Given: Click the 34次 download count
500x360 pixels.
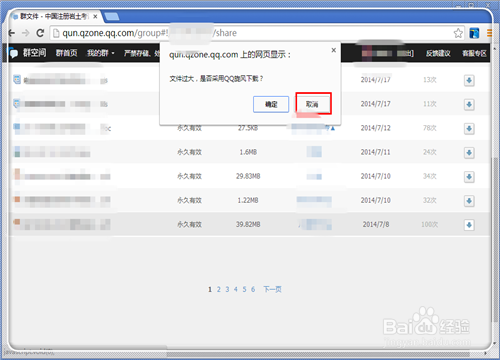Looking at the screenshot, I should tap(430, 176).
